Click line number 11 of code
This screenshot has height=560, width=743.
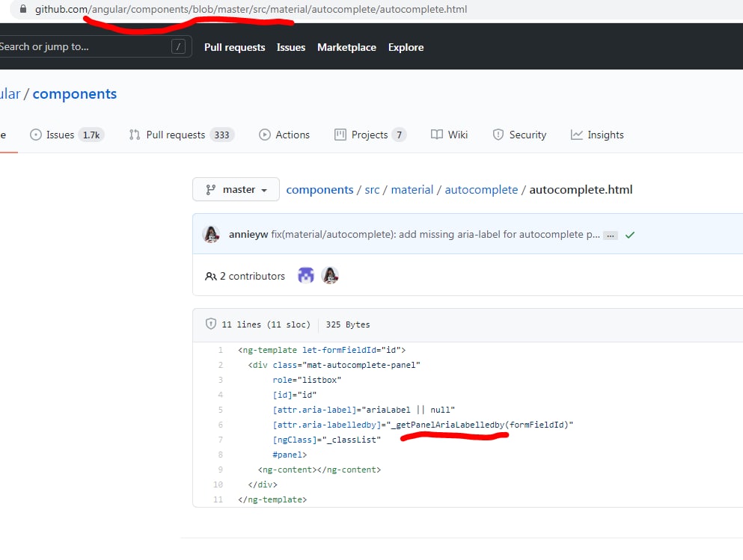click(x=218, y=500)
